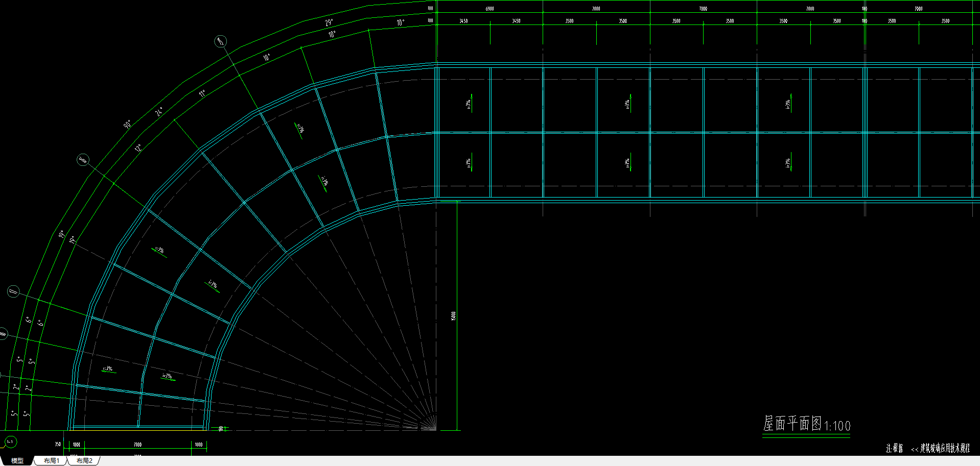Select the 29° angle dimension text
Image resolution: width=980 pixels, height=466 pixels.
[x=329, y=22]
